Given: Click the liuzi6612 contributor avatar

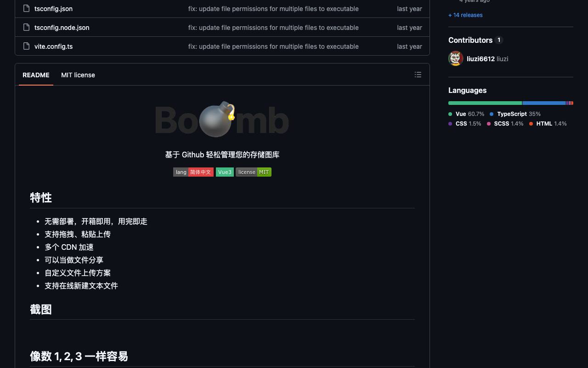Looking at the screenshot, I should click(456, 58).
